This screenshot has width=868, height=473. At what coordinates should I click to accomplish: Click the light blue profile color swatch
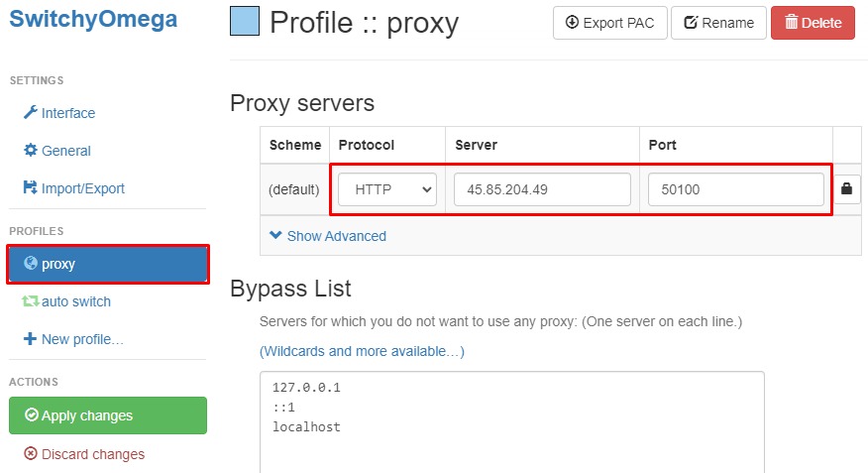click(245, 21)
